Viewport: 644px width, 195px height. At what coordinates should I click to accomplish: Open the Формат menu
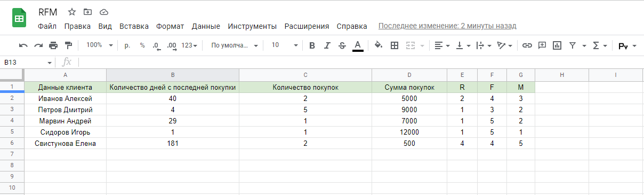[170, 26]
